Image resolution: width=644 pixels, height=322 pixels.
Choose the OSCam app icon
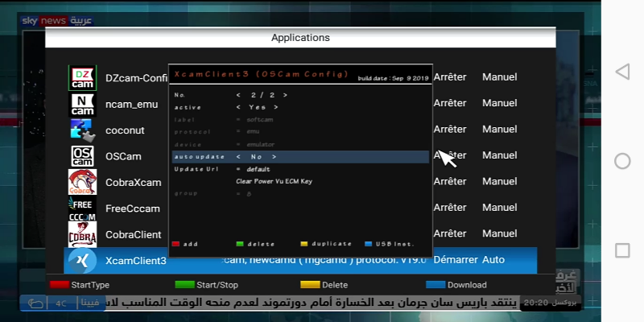coord(82,156)
